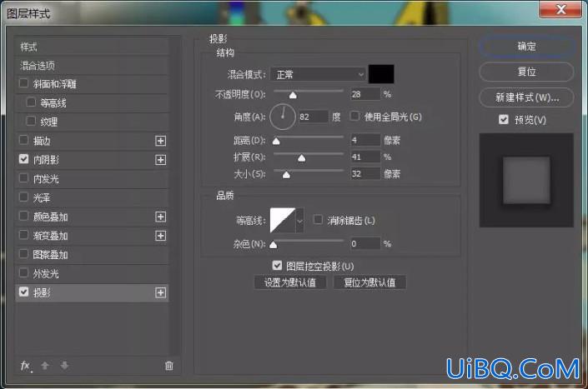Click the contour curve thumbnail
The width and height of the screenshot is (588, 389).
click(x=283, y=221)
